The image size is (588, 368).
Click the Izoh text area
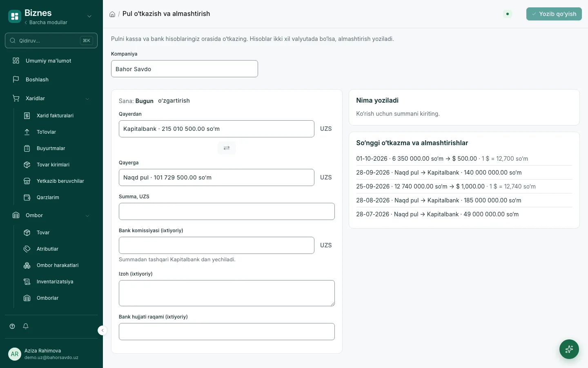[227, 293]
